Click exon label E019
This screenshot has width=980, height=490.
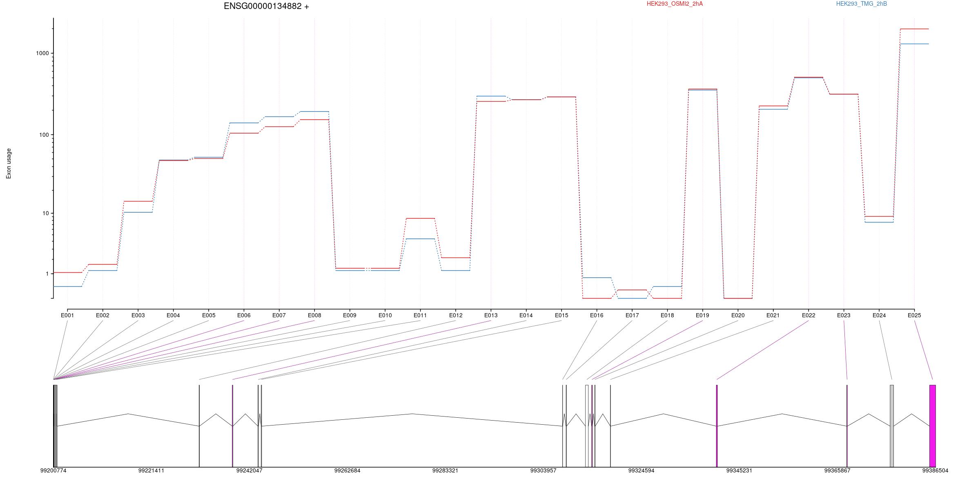pyautogui.click(x=702, y=315)
